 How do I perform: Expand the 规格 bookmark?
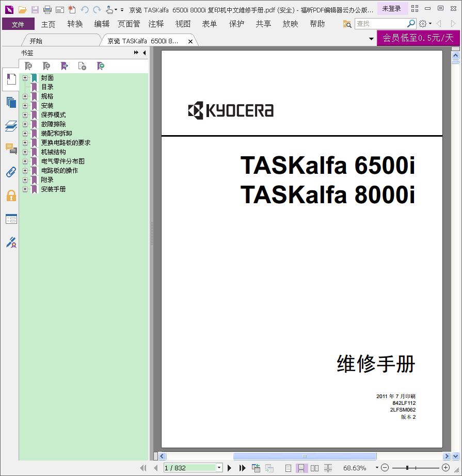[25, 96]
